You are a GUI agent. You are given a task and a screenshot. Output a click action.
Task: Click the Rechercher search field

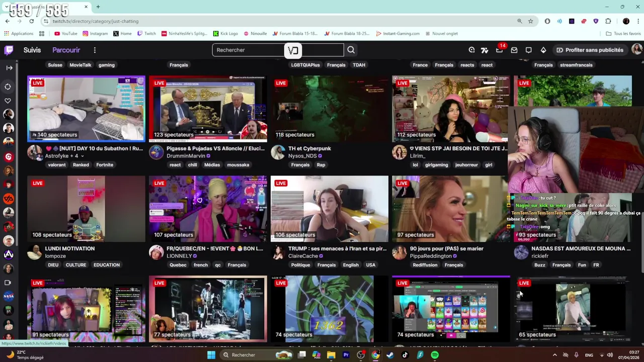[x=278, y=50]
